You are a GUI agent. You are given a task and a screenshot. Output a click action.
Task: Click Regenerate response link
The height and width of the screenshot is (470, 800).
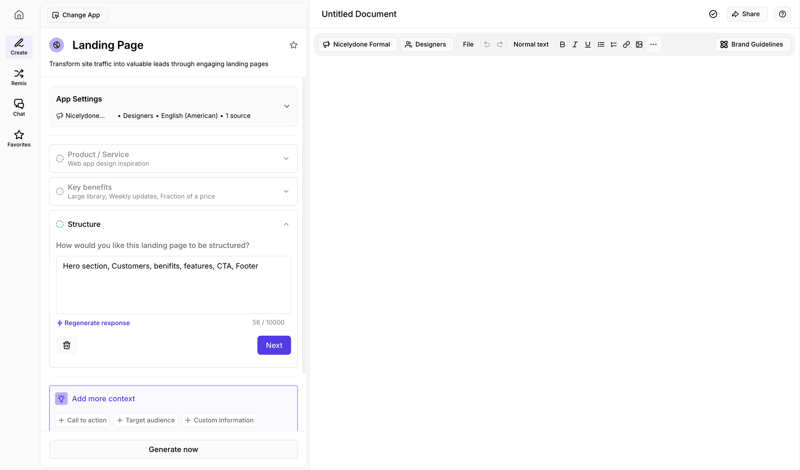tap(93, 323)
